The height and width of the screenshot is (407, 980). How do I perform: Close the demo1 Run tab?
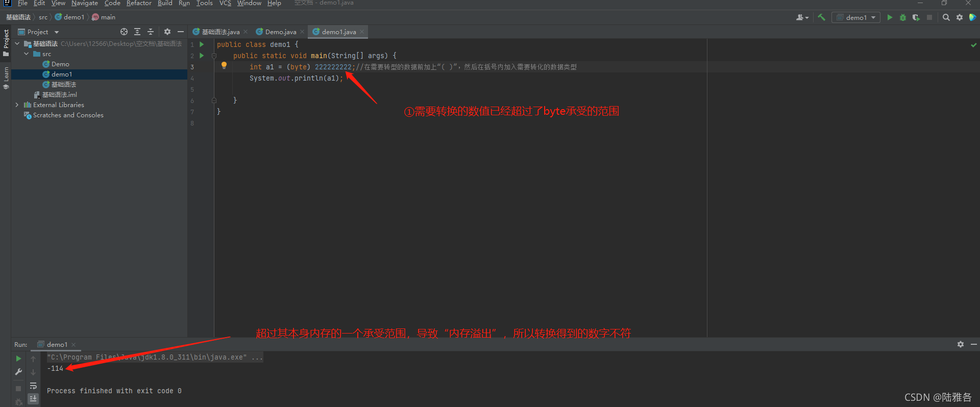[x=73, y=344]
